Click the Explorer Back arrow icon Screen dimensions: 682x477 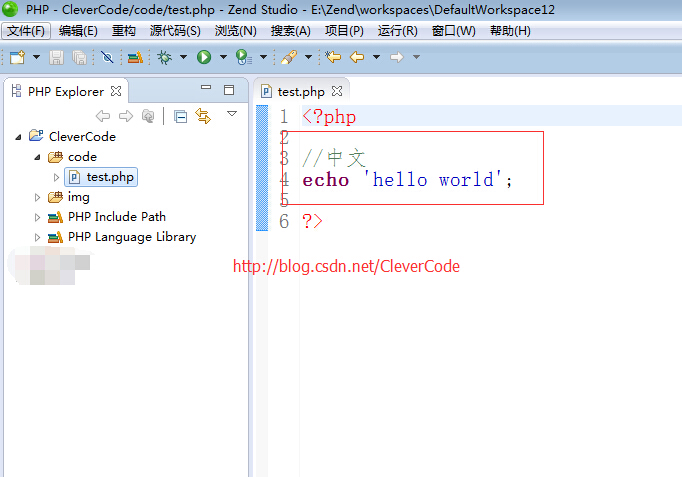tap(103, 116)
